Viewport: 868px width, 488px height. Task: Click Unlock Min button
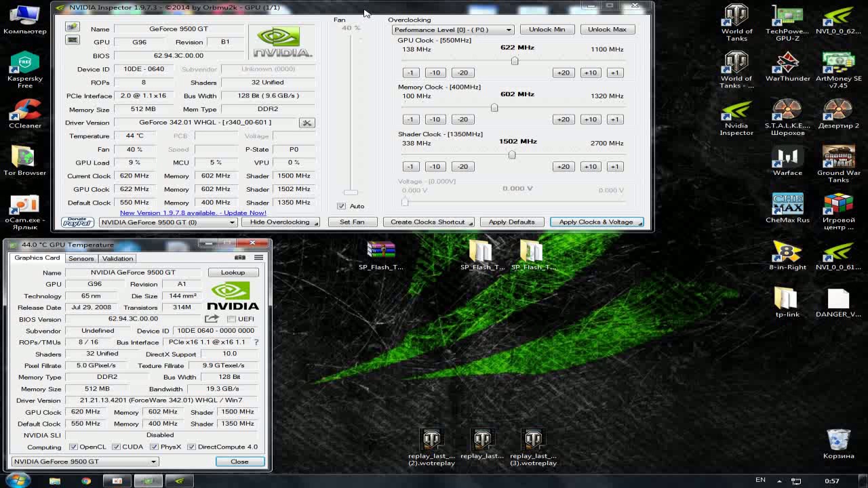click(547, 29)
